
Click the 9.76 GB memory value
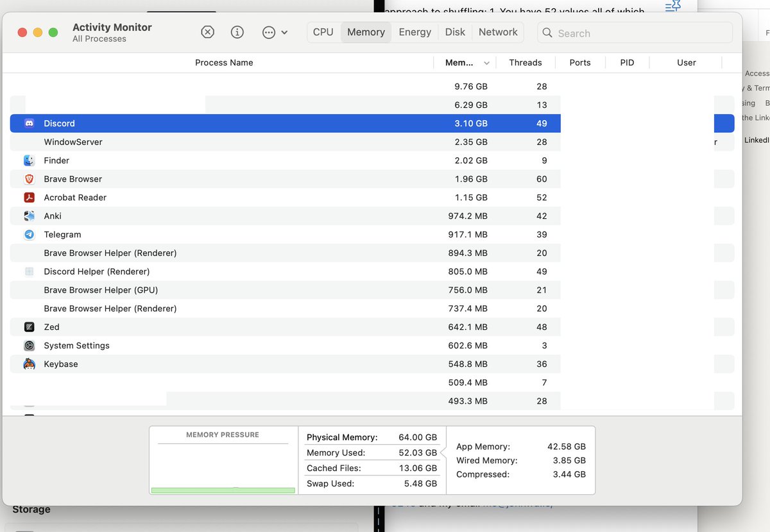pos(471,87)
